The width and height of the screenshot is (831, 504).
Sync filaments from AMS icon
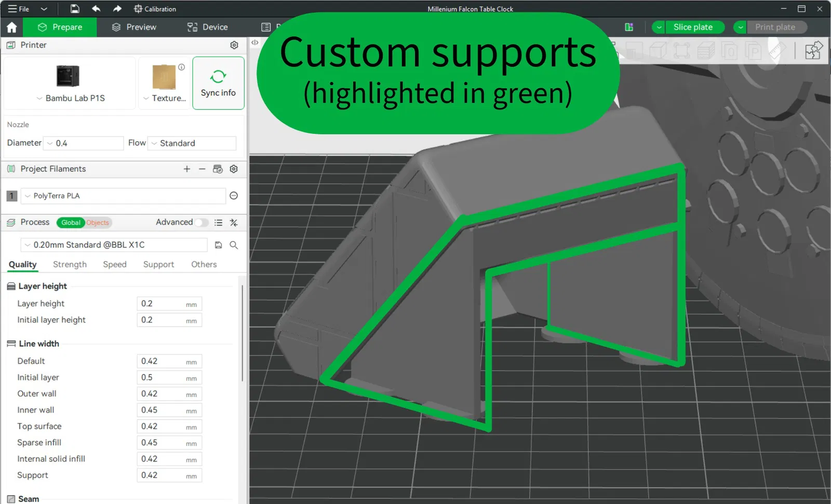218,169
